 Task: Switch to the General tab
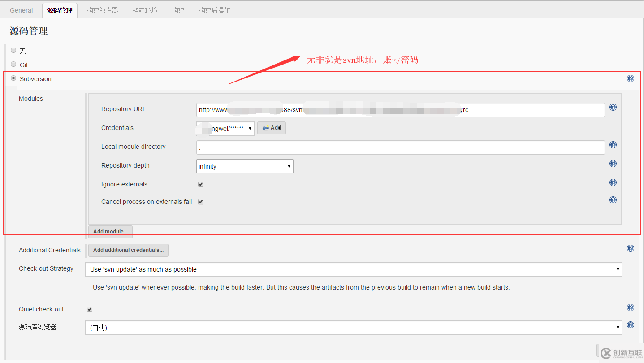pyautogui.click(x=22, y=10)
